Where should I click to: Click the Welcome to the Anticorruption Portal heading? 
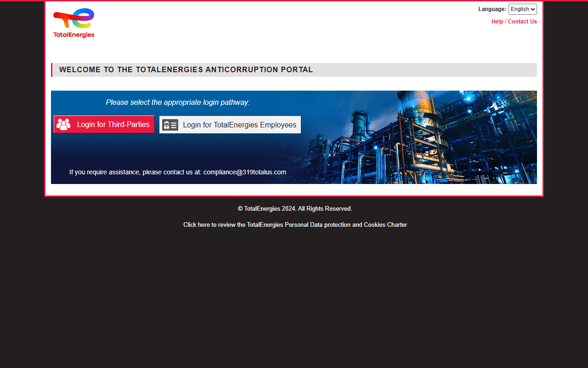[186, 70]
